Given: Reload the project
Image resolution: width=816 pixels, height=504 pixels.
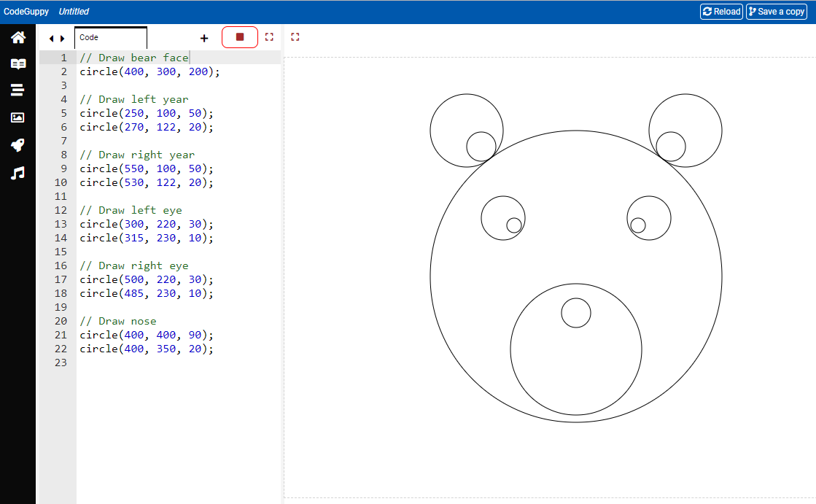Looking at the screenshot, I should point(720,11).
